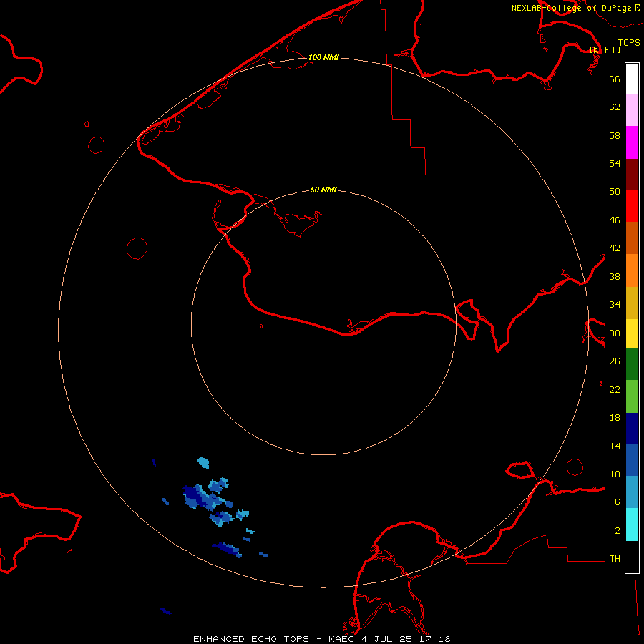Image resolution: width=644 pixels, height=644 pixels.
Task: Click the magenta swatch near 58
Action: tap(632, 142)
